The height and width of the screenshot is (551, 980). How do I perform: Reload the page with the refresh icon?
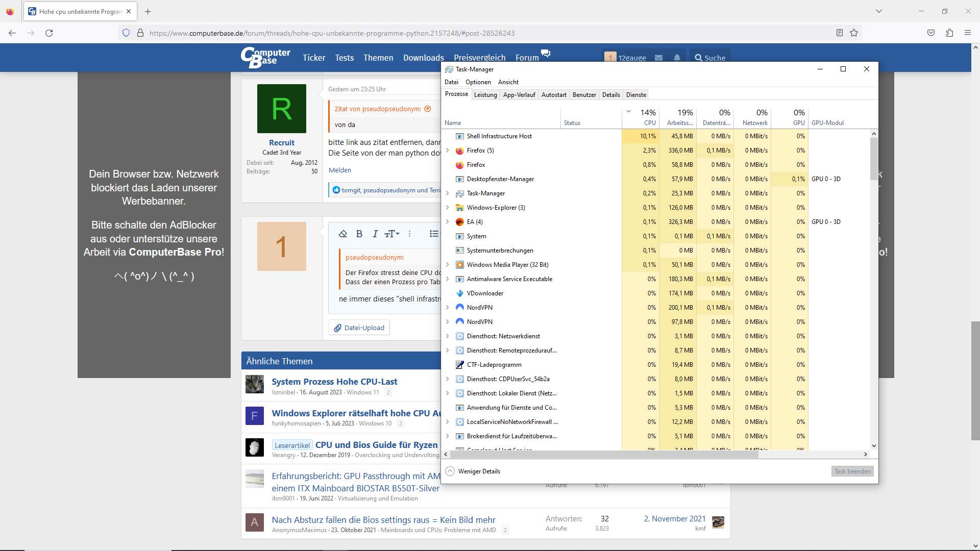(49, 33)
